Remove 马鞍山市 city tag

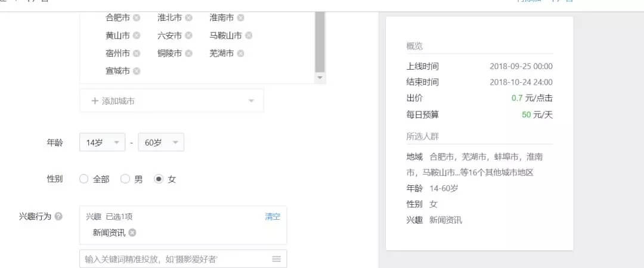click(x=249, y=36)
